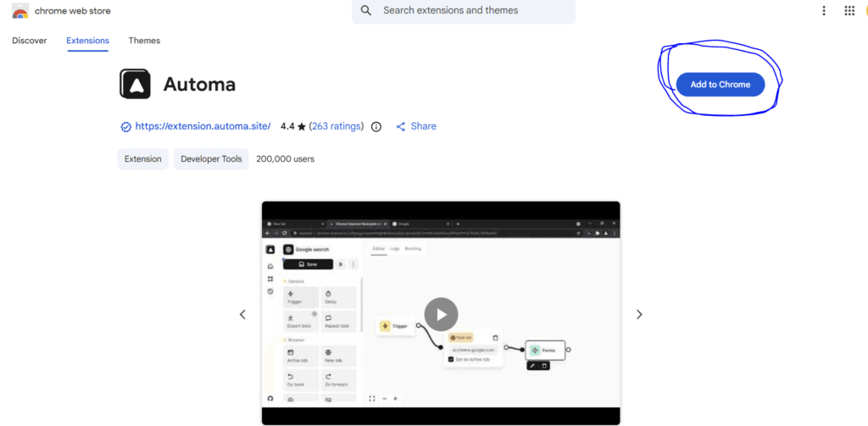Go to the next preview slide
This screenshot has height=426, width=868.
pos(639,314)
